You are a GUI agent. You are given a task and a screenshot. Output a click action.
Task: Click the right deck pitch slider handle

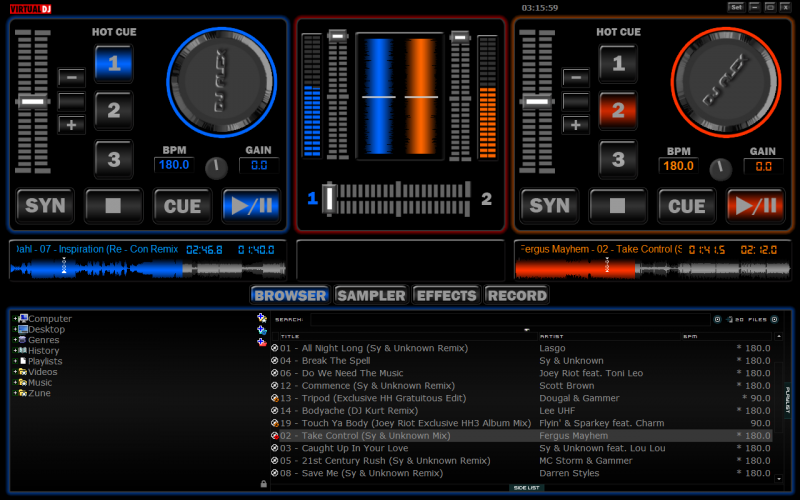point(537,102)
